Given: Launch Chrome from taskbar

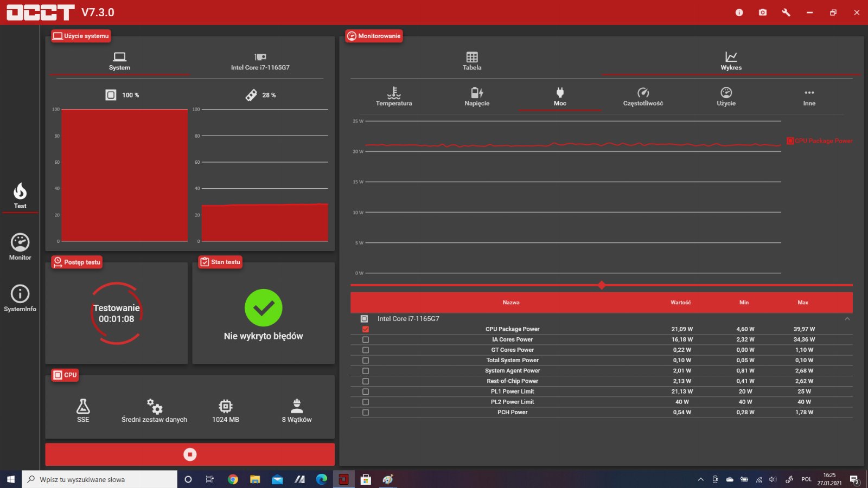Looking at the screenshot, I should pyautogui.click(x=233, y=479).
